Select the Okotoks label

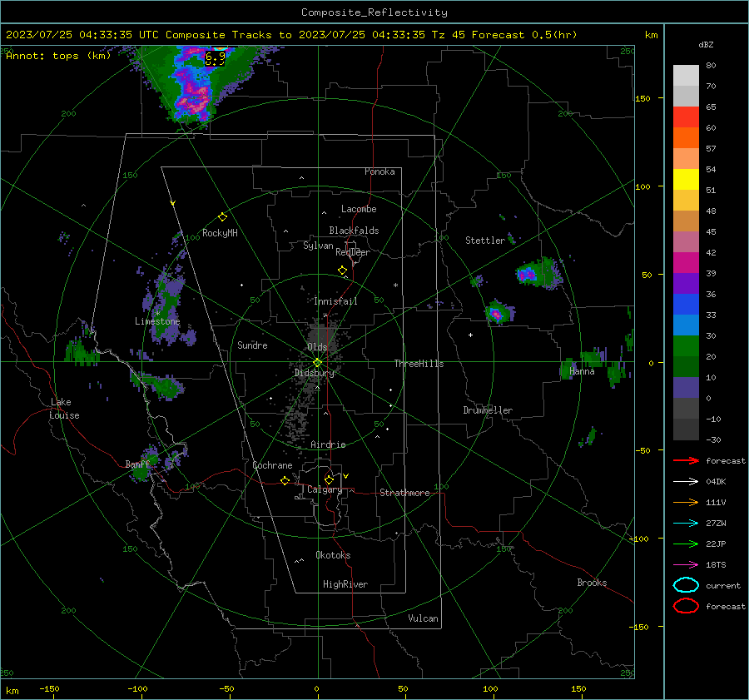pos(333,555)
